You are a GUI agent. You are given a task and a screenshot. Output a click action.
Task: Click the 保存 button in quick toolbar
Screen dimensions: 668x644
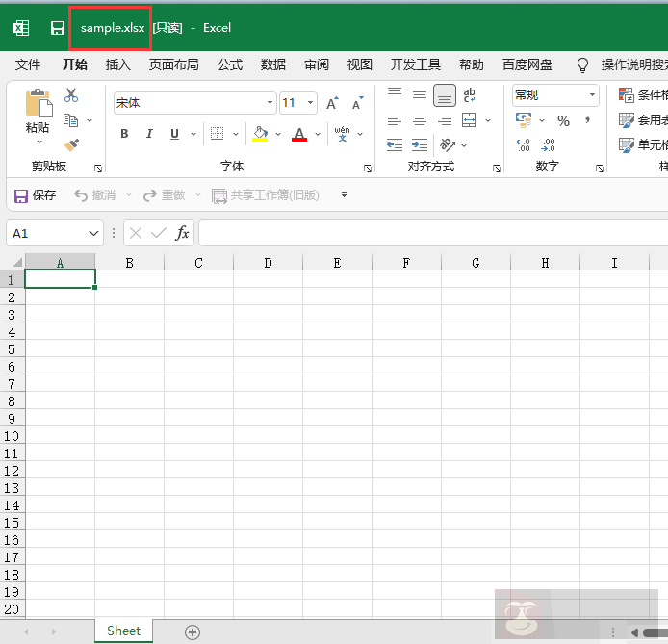[x=36, y=195]
